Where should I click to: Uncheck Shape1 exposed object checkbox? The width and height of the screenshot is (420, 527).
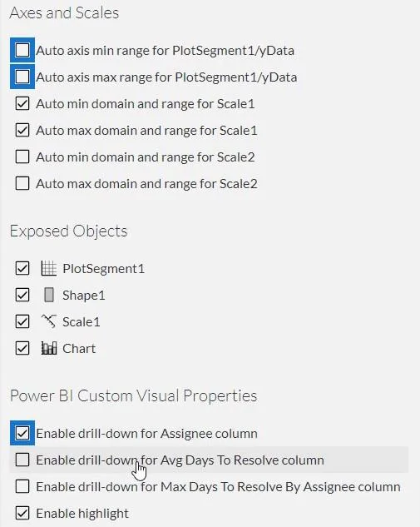pyautogui.click(x=22, y=295)
